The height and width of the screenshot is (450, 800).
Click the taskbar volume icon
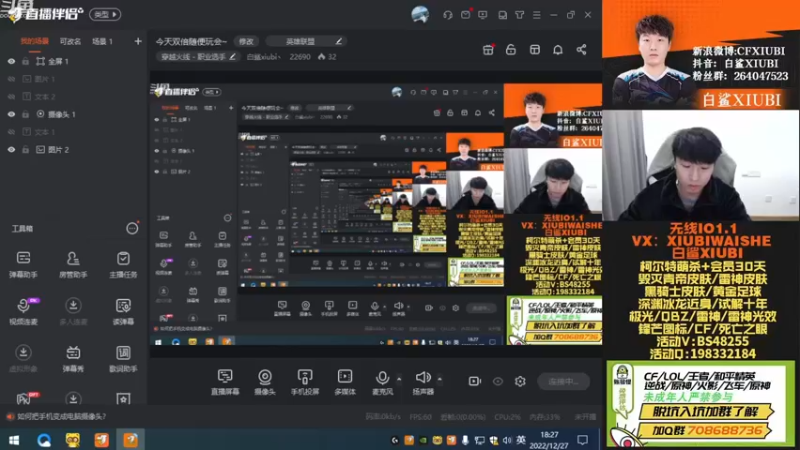tap(507, 440)
